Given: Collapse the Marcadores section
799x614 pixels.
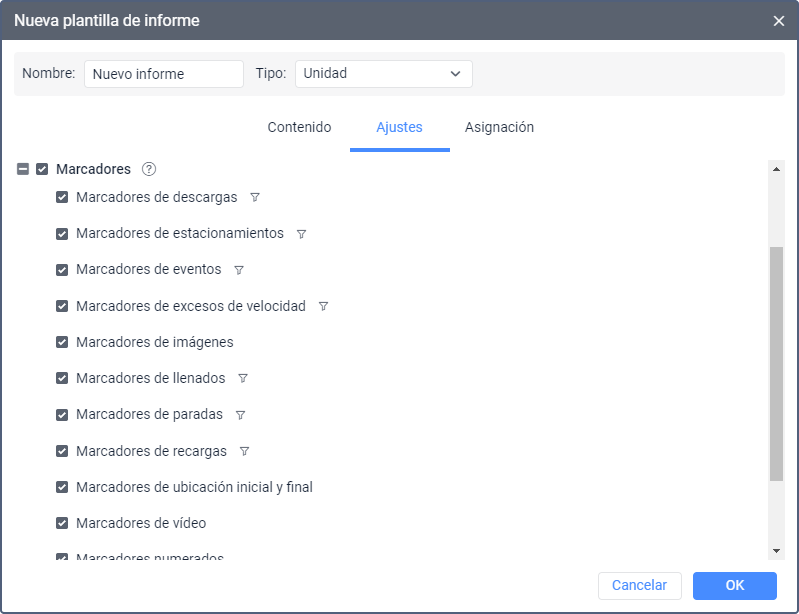Looking at the screenshot, I should point(23,169).
